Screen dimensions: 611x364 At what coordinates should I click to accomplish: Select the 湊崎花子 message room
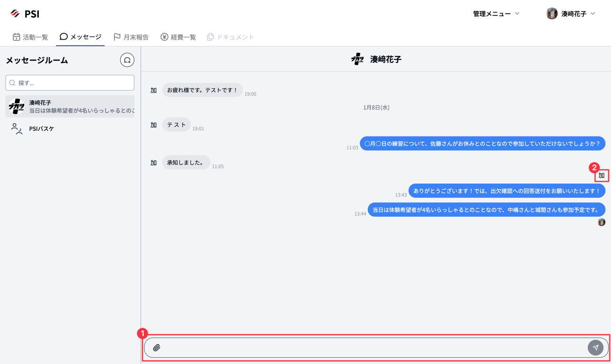pyautogui.click(x=70, y=106)
